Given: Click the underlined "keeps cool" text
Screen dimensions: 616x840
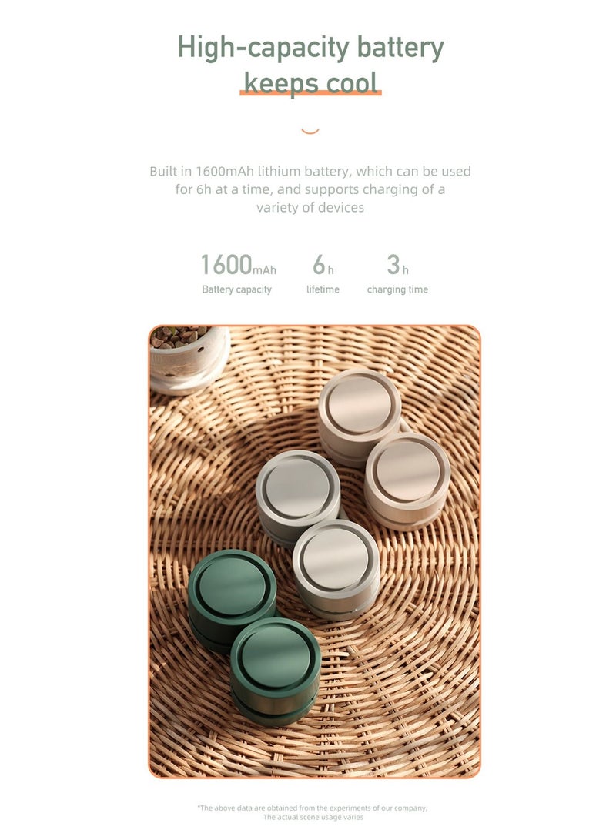Looking at the screenshot, I should [x=310, y=84].
